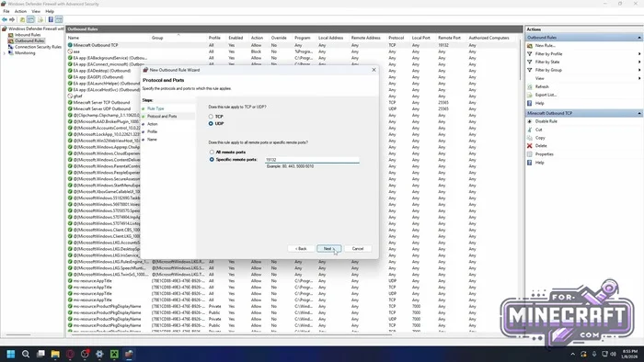Click the Forward arrow in the toolbar
The height and width of the screenshot is (362, 644).
tap(12, 19)
